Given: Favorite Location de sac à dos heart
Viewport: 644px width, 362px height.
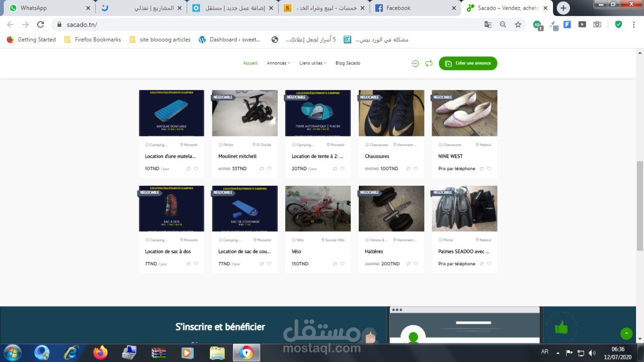Looking at the screenshot, I should [196, 264].
